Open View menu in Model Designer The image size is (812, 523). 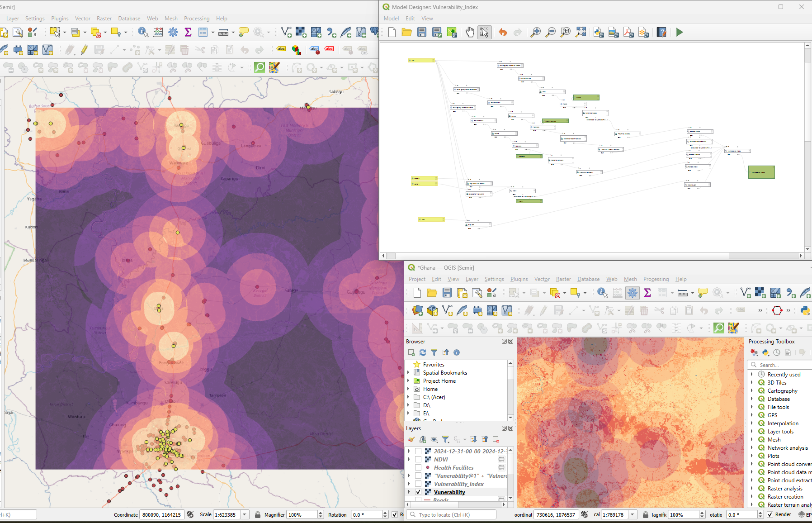tap(427, 19)
